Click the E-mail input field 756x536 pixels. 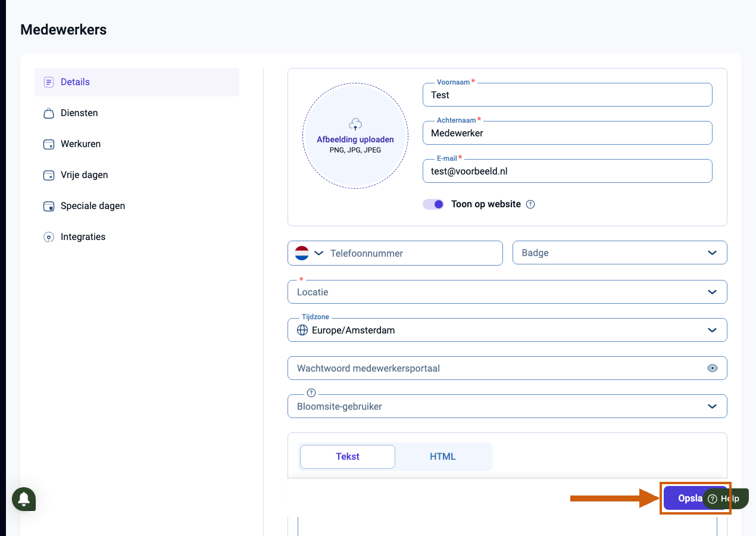[567, 171]
